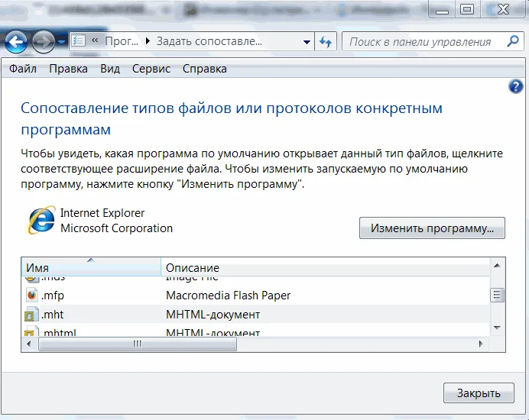Select the .mfp file type icon
This screenshot has width=529, height=420.
pos(31,295)
